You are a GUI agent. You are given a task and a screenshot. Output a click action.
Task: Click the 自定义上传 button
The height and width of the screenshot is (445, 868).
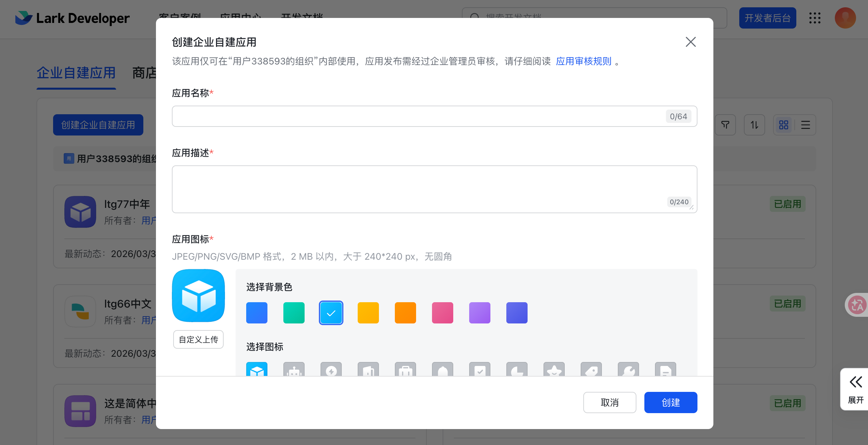point(198,339)
